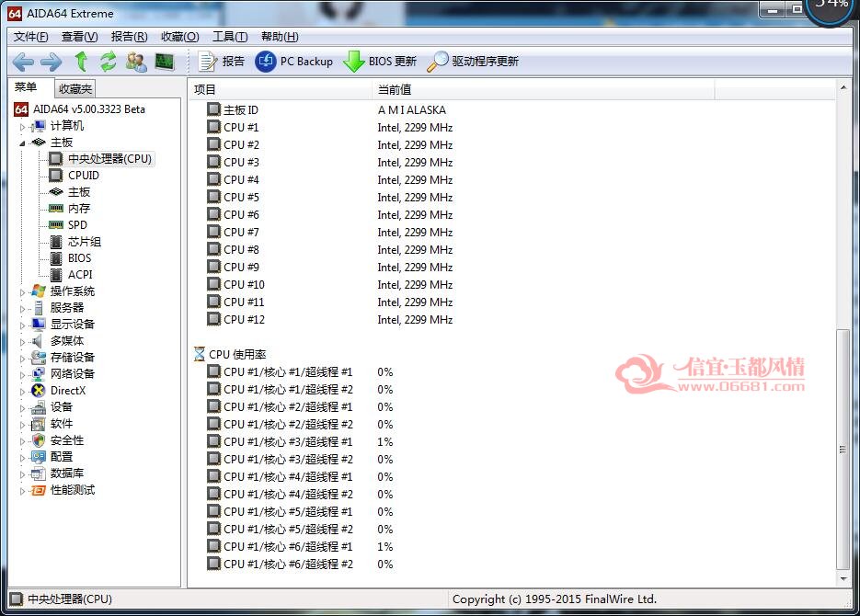Switch to the 收藏夹 tab

75,89
